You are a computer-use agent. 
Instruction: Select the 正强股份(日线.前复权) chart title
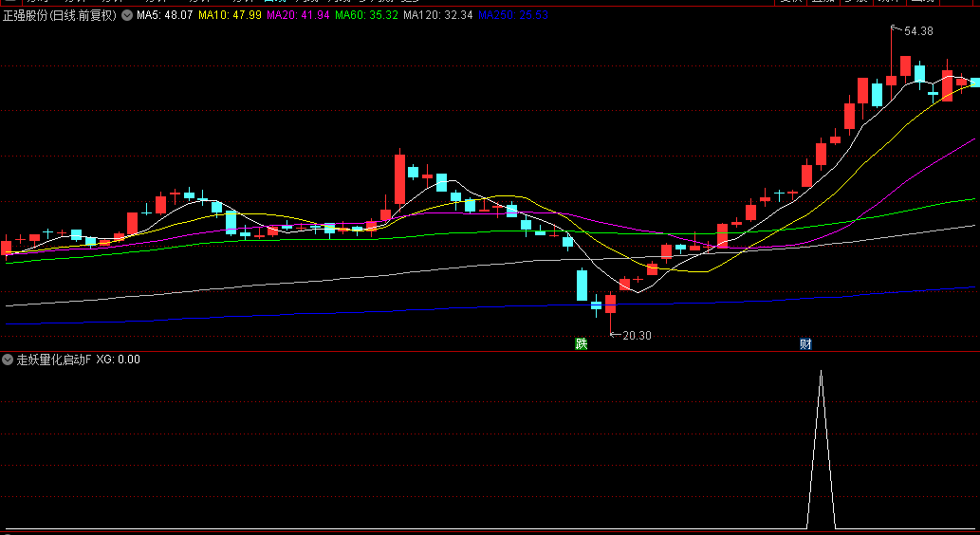coord(60,15)
